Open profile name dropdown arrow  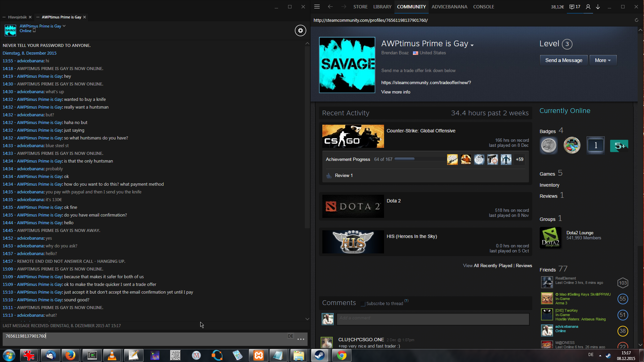[472, 45]
